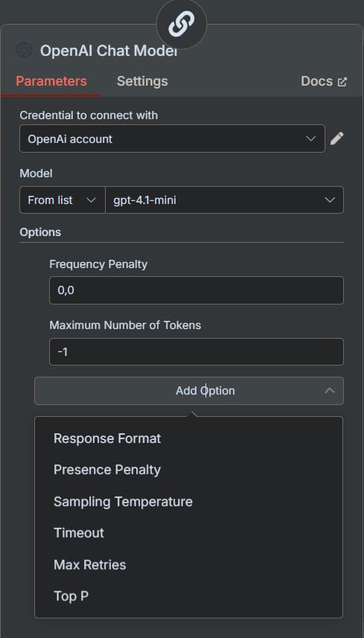Focus the Frequency Penalty input field
Viewport: 364px width, 638px height.
pos(197,290)
